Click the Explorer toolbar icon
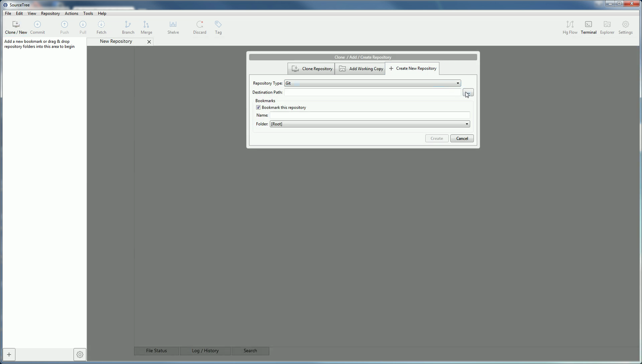 point(607,27)
